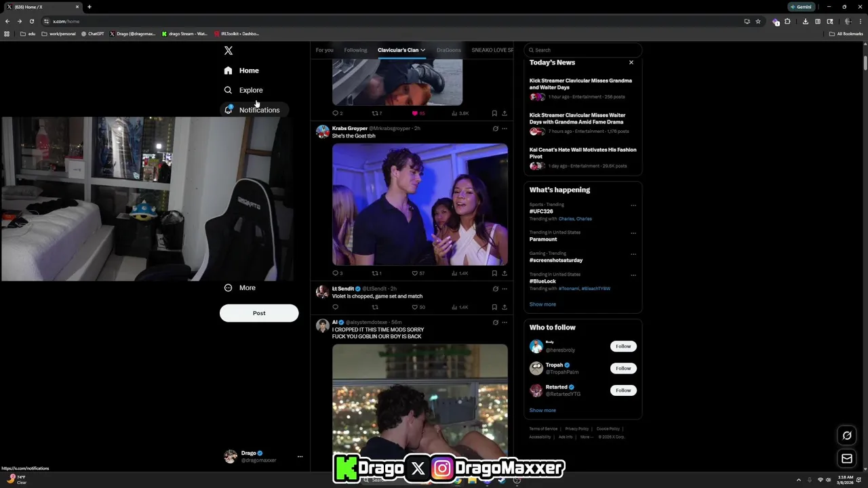Switch to DraGoons tab
868x488 pixels.
[448, 50]
